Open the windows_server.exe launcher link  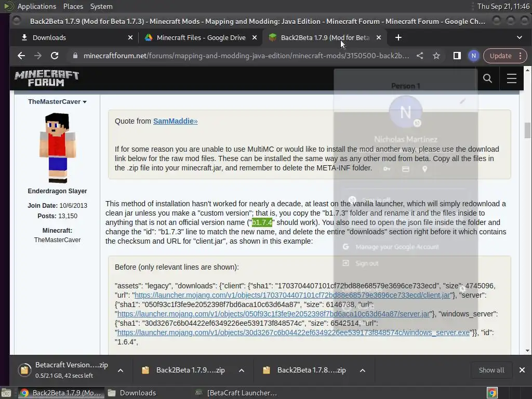(294, 332)
